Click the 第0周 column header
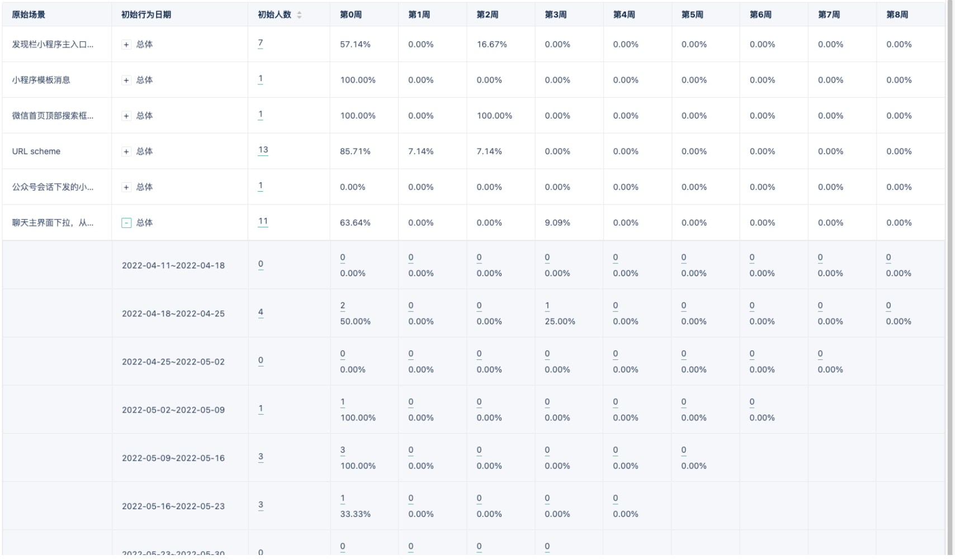Screen dimensions: 956x560 (351, 15)
